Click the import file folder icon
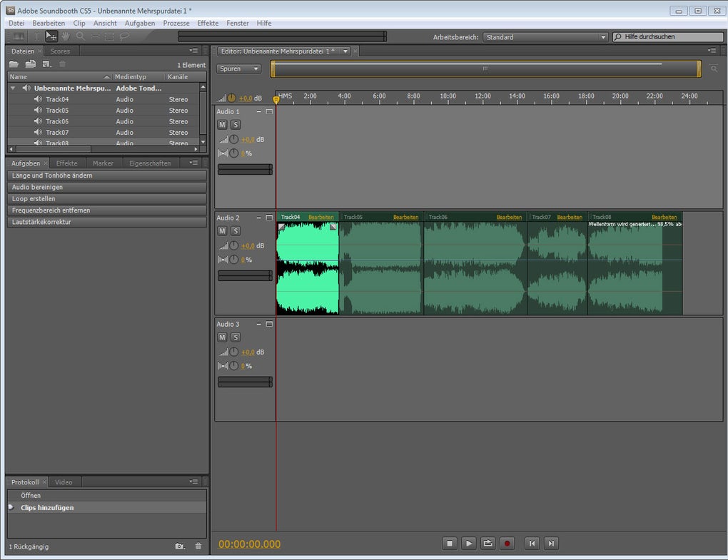Image resolution: width=728 pixels, height=560 pixels. (x=30, y=64)
